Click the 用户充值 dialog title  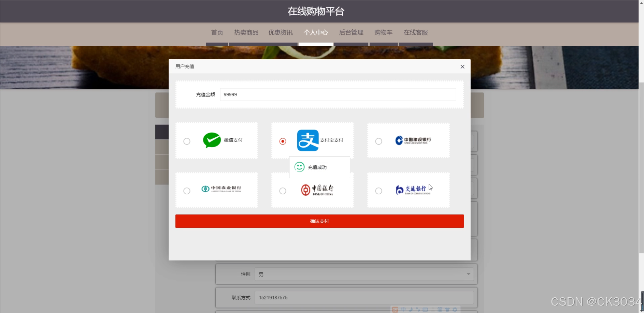[185, 66]
